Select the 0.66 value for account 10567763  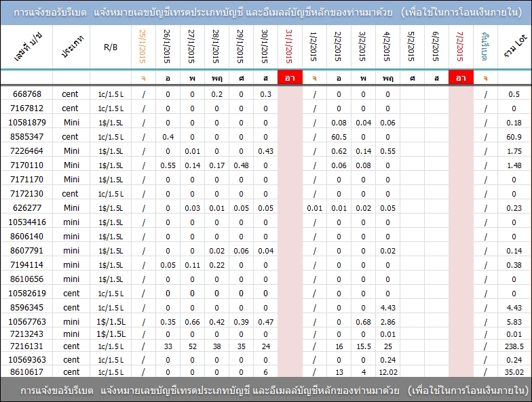pyautogui.click(x=193, y=321)
